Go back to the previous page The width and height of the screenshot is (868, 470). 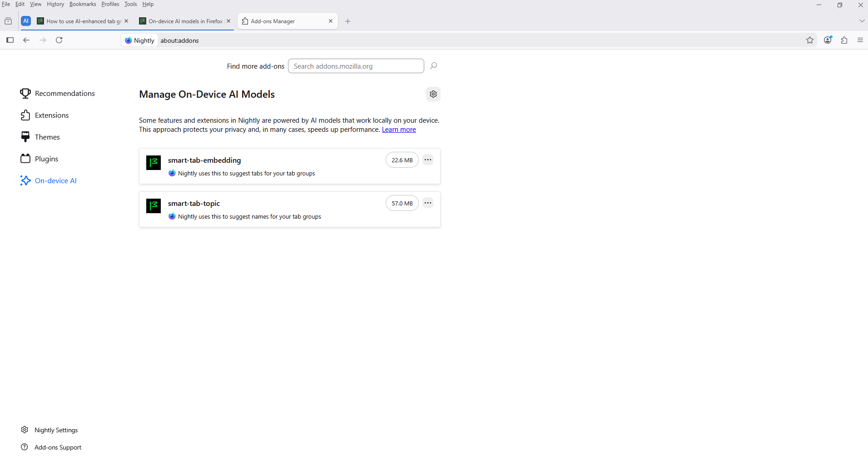26,40
